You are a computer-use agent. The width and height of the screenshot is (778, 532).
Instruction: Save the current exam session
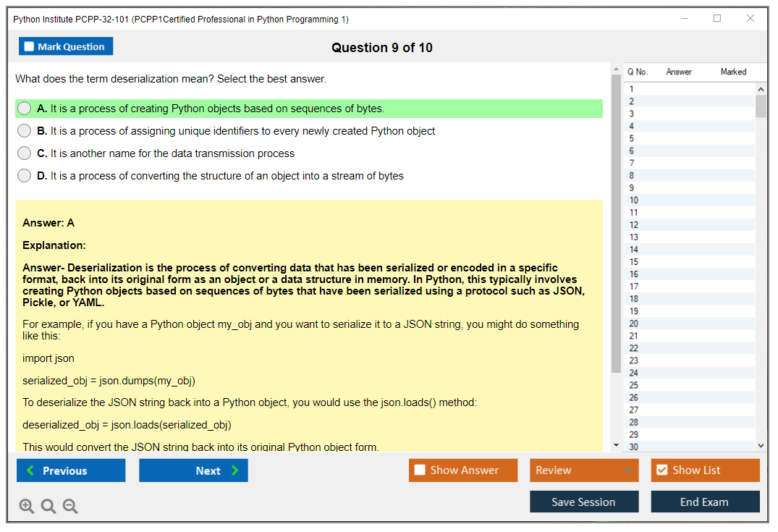coord(584,502)
